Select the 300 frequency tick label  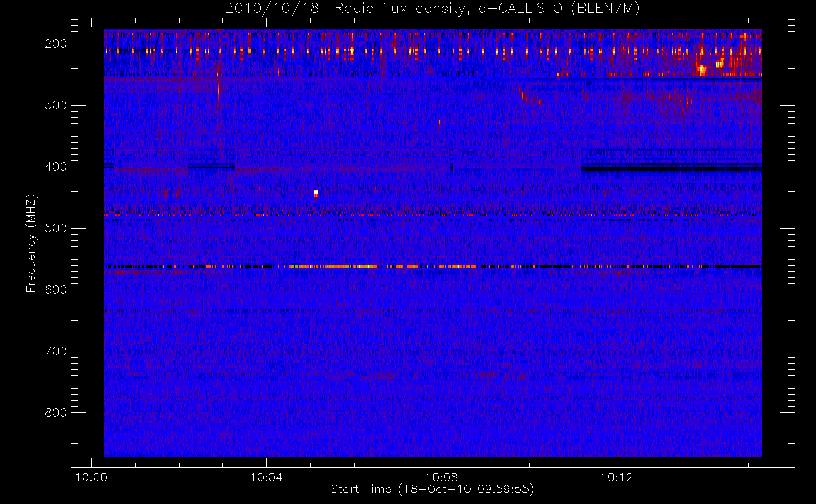pyautogui.click(x=55, y=105)
